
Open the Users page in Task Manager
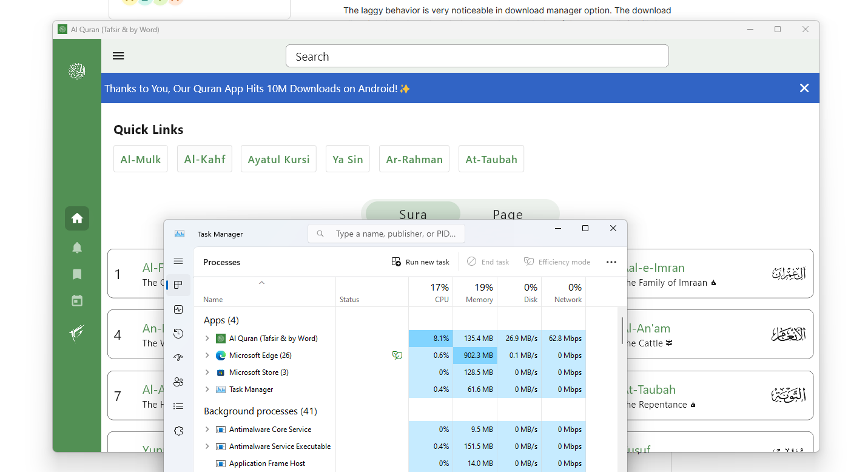point(178,382)
